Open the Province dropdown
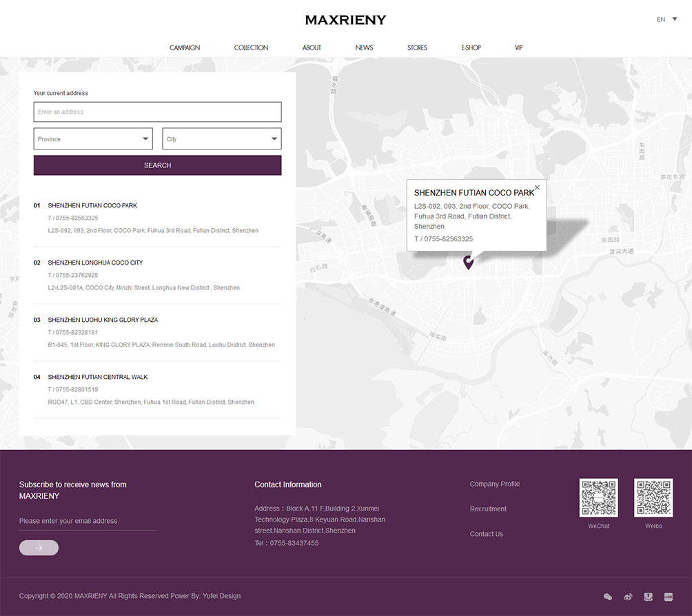The width and height of the screenshot is (692, 616). [x=93, y=139]
